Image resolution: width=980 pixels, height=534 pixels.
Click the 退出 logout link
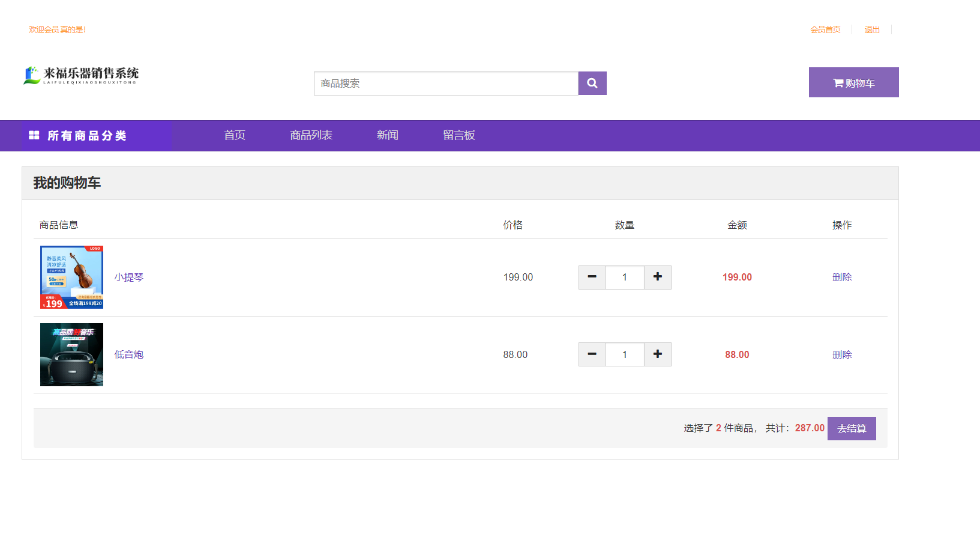[872, 29]
